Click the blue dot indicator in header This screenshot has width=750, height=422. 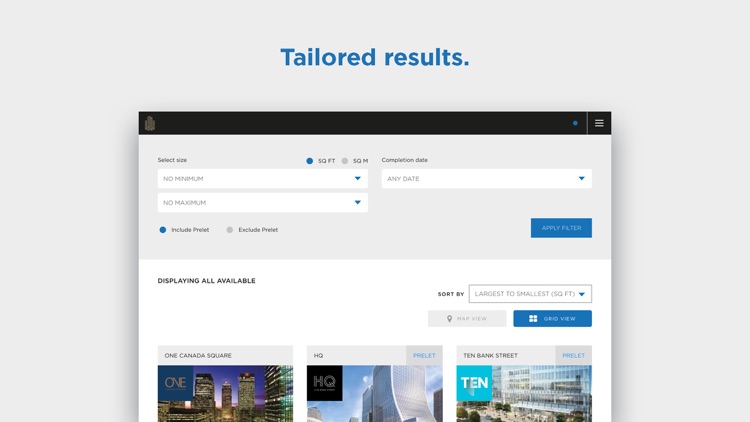click(575, 123)
